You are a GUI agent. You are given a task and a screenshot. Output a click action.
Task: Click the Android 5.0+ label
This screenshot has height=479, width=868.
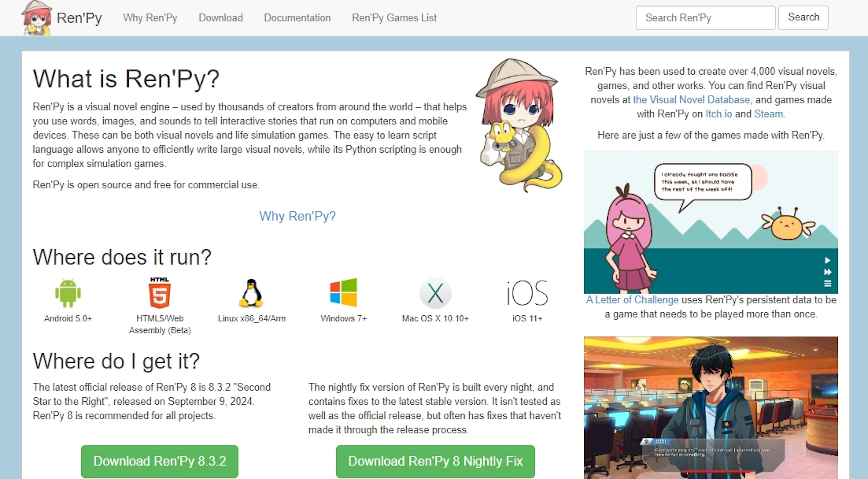click(x=68, y=318)
